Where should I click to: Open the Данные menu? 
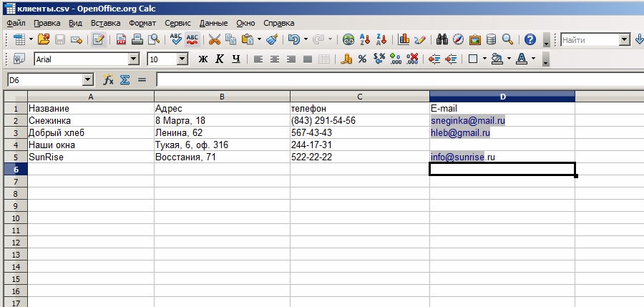[213, 23]
